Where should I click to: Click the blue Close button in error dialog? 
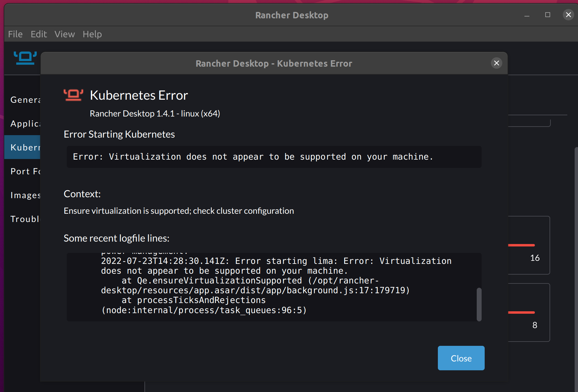[461, 358]
